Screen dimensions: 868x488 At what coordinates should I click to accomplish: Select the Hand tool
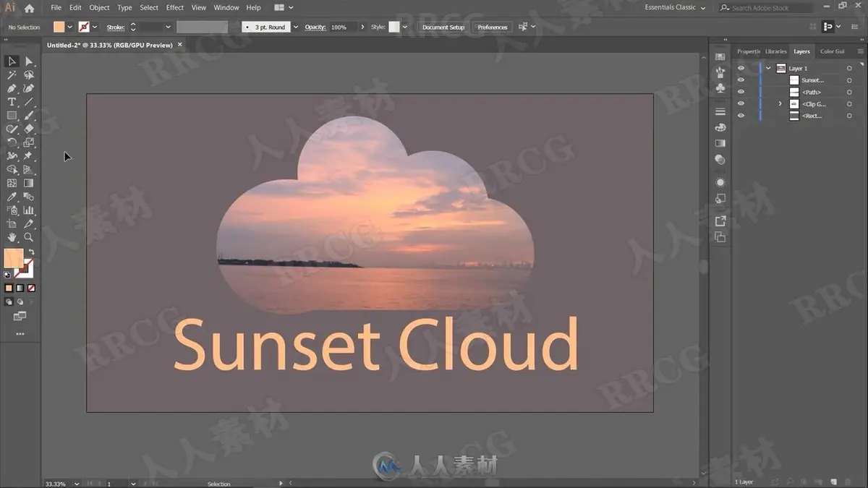tap(12, 237)
